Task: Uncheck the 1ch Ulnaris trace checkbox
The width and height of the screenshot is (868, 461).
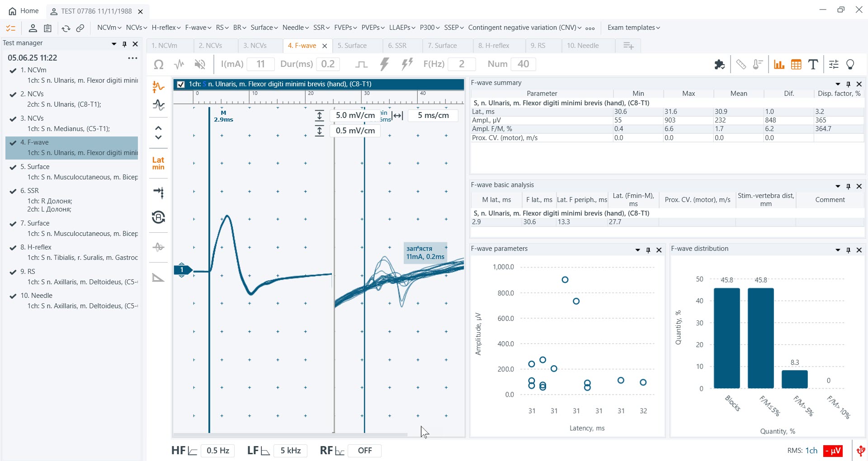Action: tap(181, 84)
